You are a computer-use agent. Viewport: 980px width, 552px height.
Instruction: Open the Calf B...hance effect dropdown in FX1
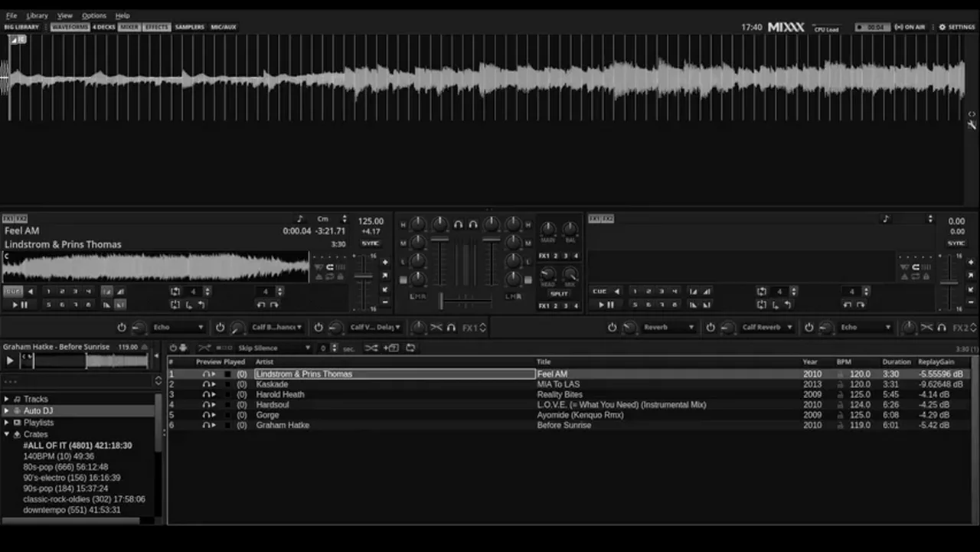pos(276,327)
